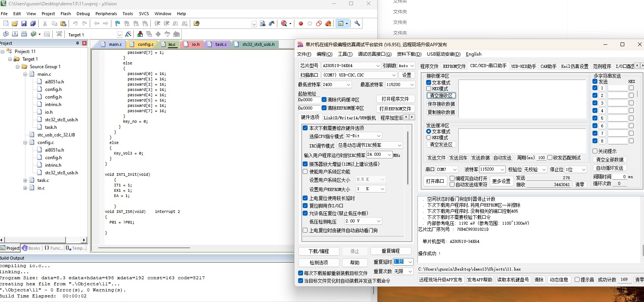
Task: Enable 提示音 checkbox
Action: coord(577,280)
